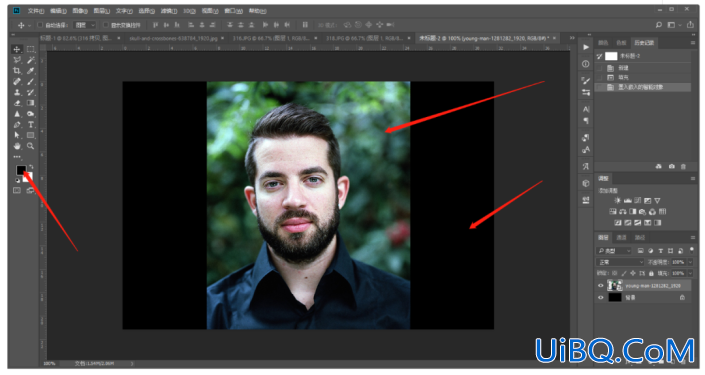Select the Healing Brush tool

pyautogui.click(x=17, y=81)
